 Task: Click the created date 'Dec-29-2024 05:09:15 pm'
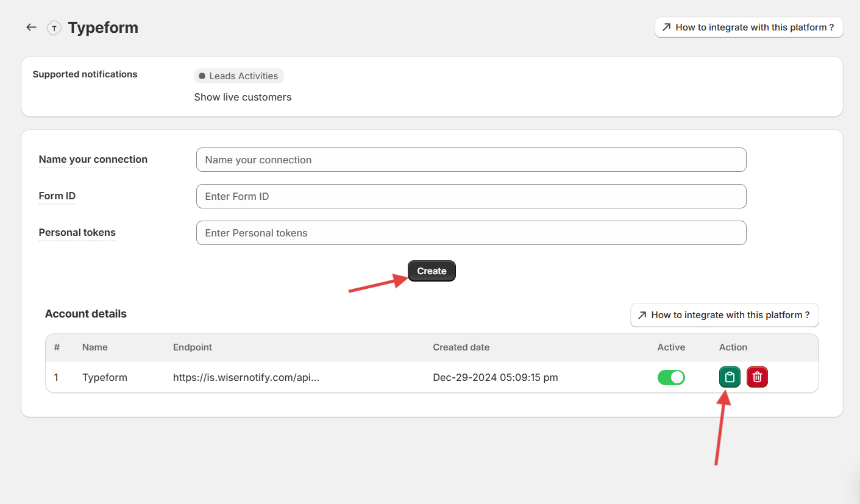(x=496, y=377)
